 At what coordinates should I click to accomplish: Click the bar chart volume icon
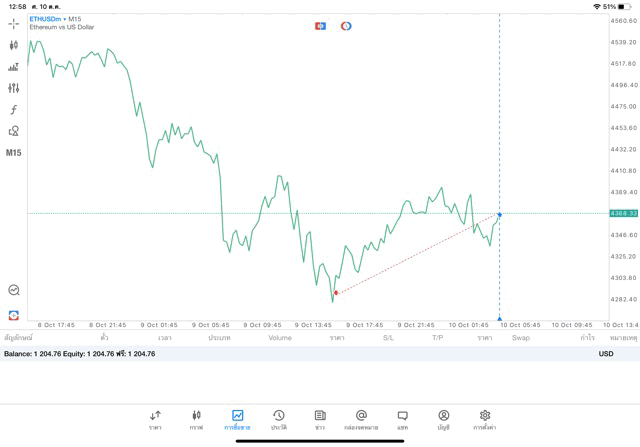[13, 67]
